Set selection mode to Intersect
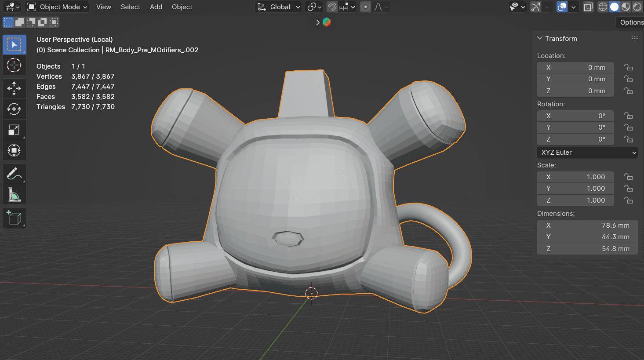The image size is (644, 360). pyautogui.click(x=54, y=22)
